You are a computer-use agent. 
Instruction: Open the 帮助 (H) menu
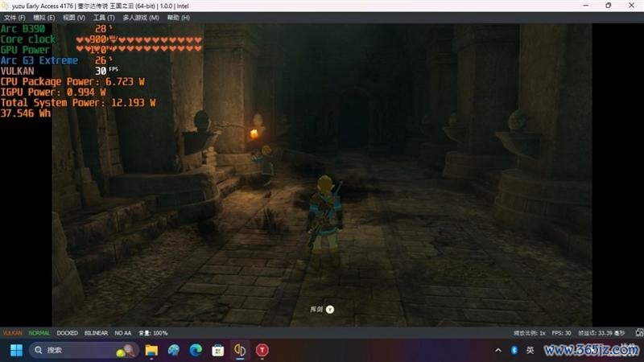[x=178, y=18]
